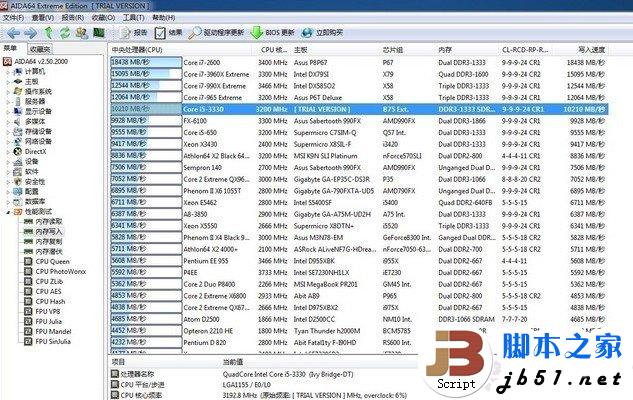Click the 内存复制 memory copy icon
This screenshot has height=400, width=633.
[28, 241]
